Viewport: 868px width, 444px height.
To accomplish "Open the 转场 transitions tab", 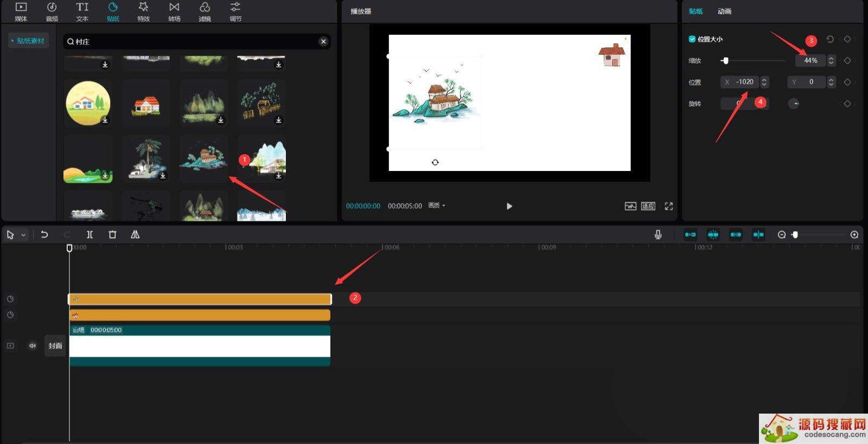I will point(174,11).
